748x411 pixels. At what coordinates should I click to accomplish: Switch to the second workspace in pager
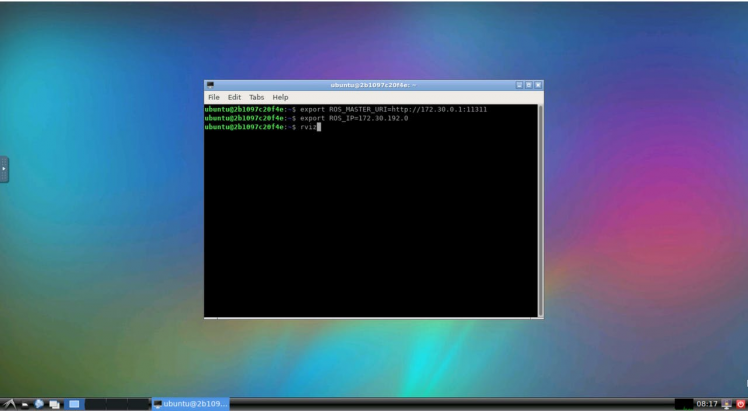click(x=95, y=404)
